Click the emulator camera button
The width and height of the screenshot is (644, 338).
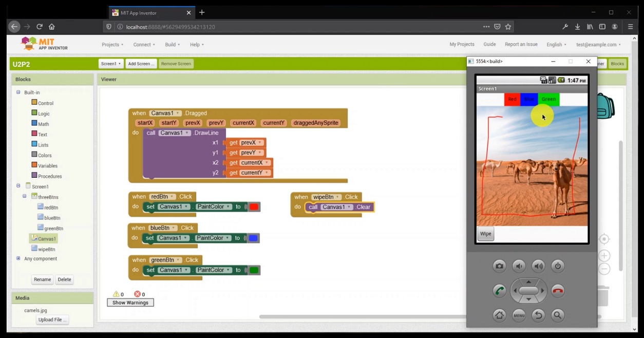(499, 266)
